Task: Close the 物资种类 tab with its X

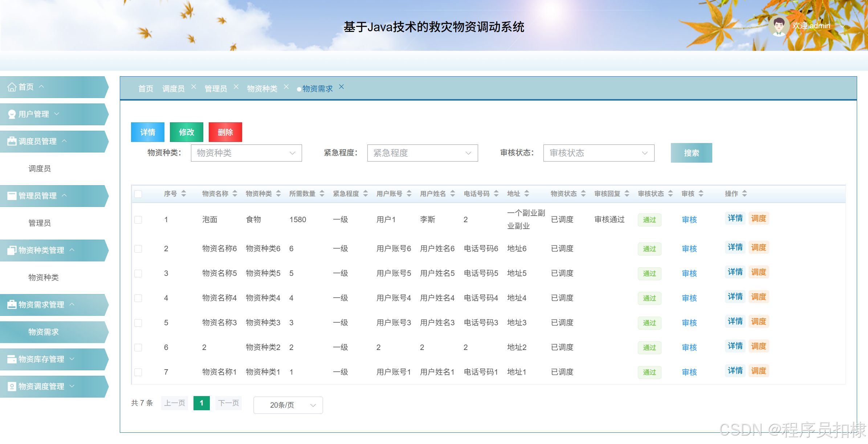Action: [x=286, y=87]
